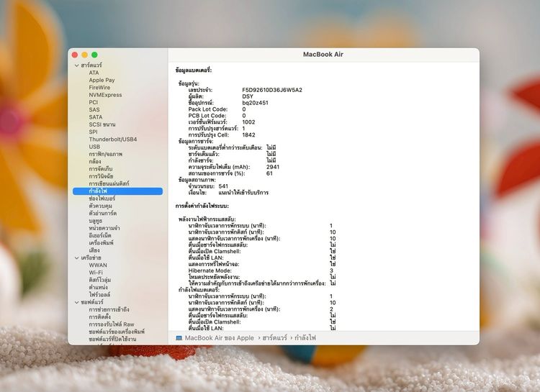Screen dimensions: 540x392
Task: Open ซอฟต์แวร์ที่ปิดใช้งาน sidebar entry
Action: click(x=112, y=339)
